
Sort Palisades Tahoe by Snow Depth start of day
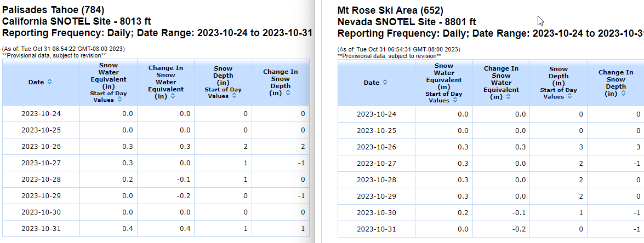[234, 96]
